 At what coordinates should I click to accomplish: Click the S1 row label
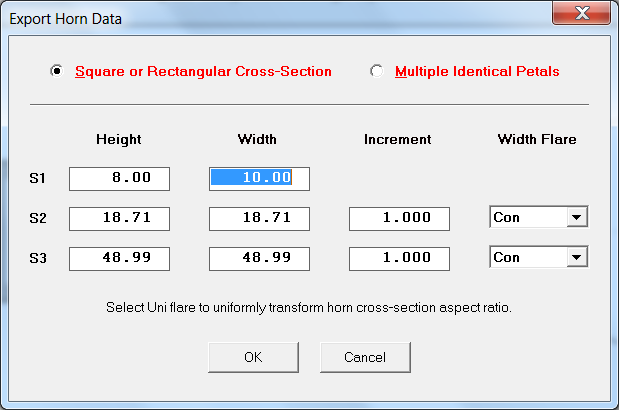38,178
